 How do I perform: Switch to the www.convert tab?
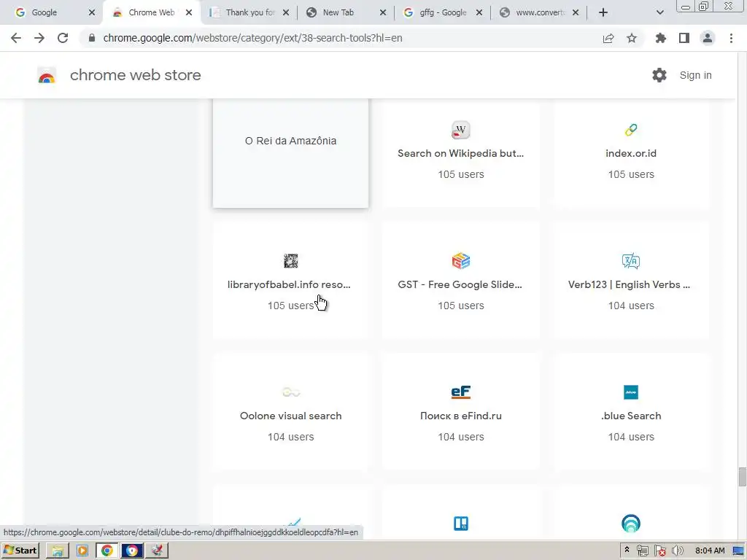point(540,12)
